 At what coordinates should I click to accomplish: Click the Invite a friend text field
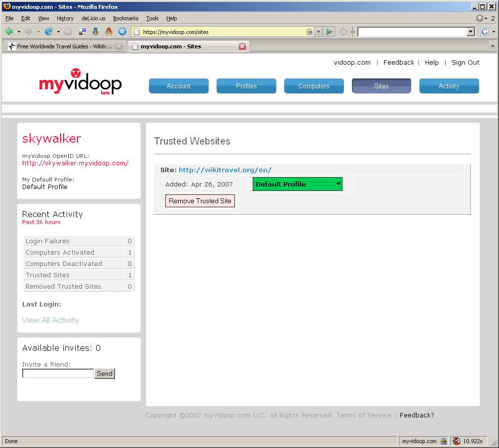pos(58,373)
